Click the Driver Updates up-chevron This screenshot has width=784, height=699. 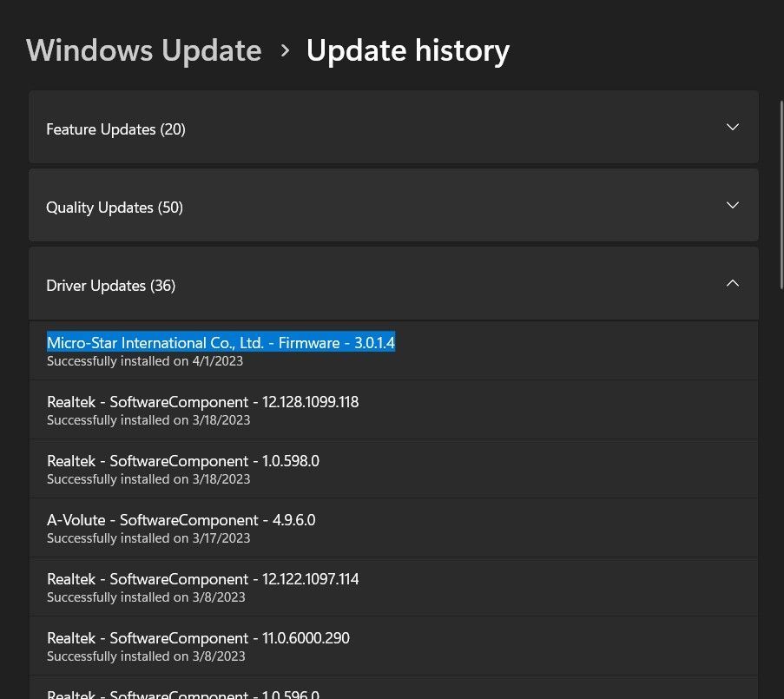click(x=733, y=283)
